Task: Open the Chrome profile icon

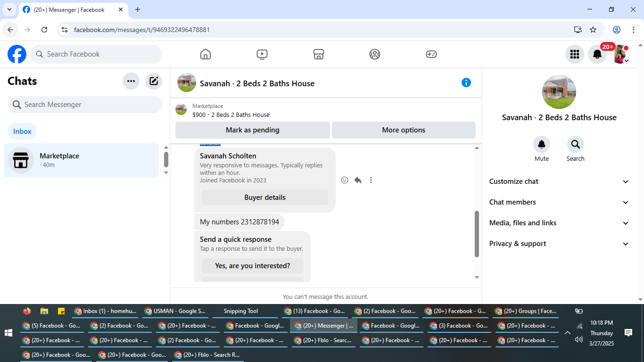Action: click(617, 30)
